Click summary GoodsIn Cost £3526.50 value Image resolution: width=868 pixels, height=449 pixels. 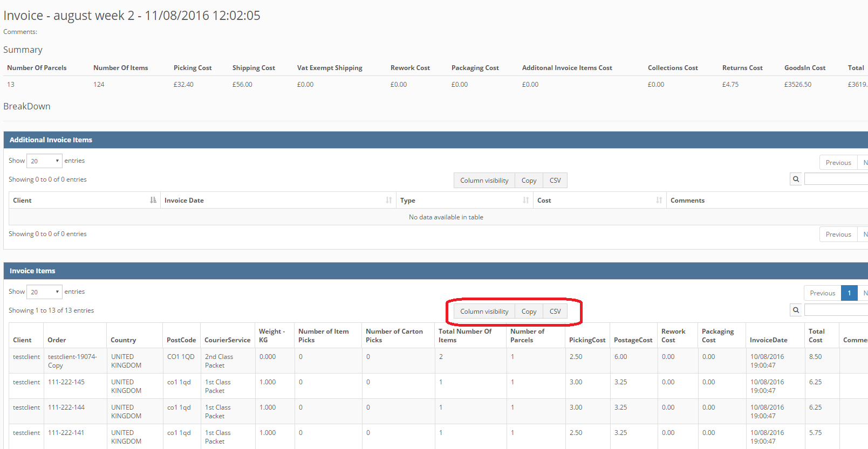[797, 85]
